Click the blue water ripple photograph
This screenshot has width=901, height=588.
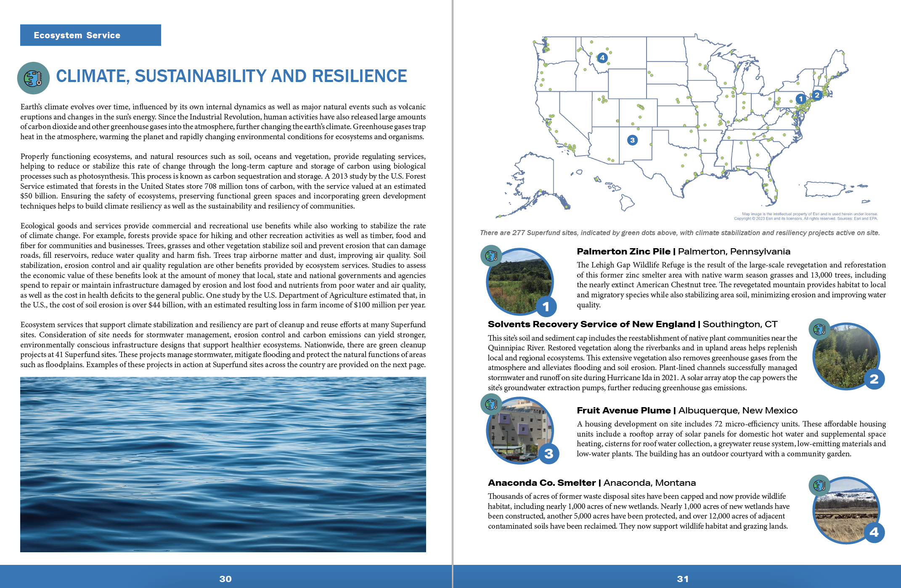click(223, 464)
